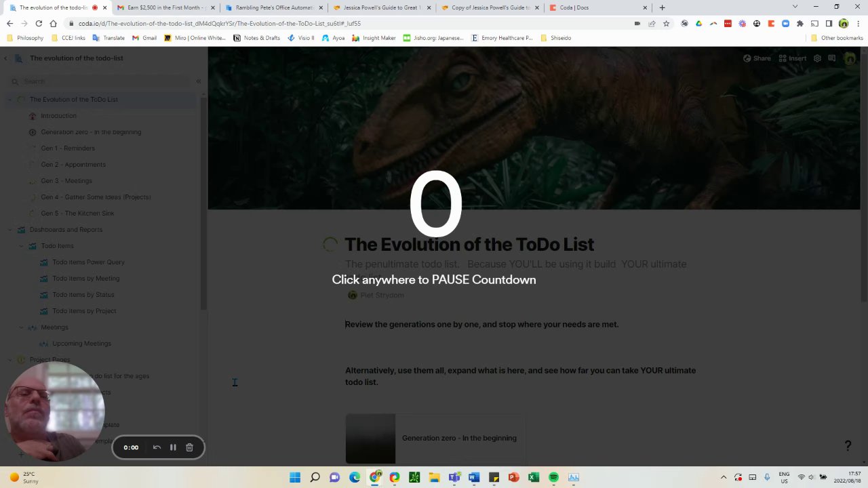Viewport: 868px width, 488px height.
Task: Open the Notes & Drafts bookmark
Action: pos(256,38)
